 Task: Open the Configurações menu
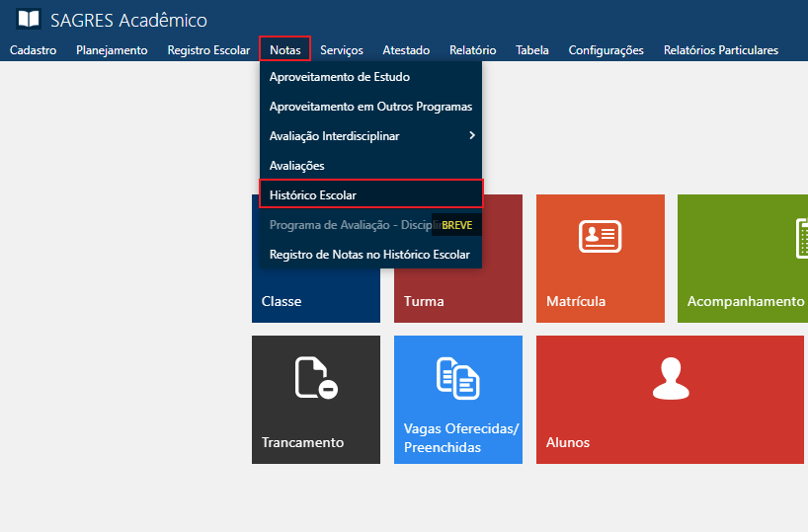pyautogui.click(x=606, y=49)
